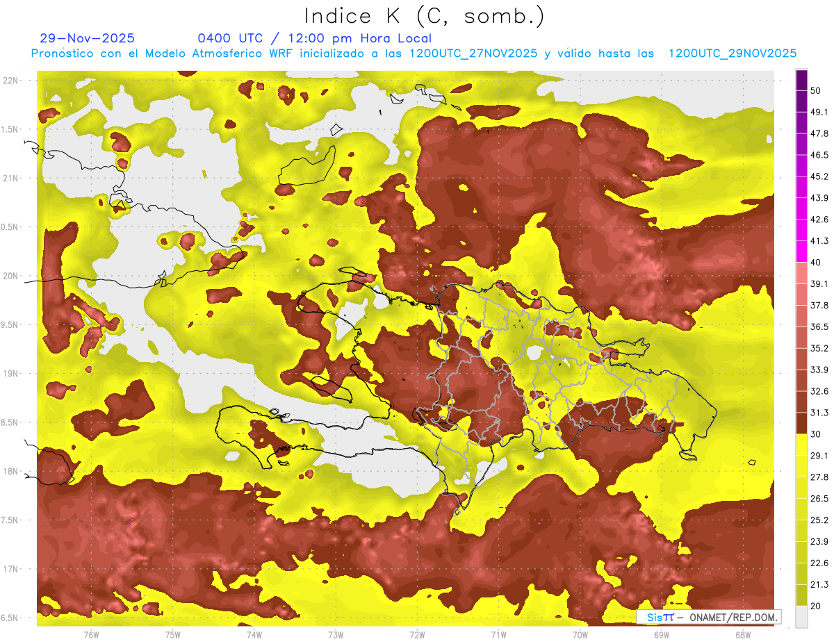Image resolution: width=834 pixels, height=644 pixels.
Task: Click the '50' color bar label
Action: (816, 90)
